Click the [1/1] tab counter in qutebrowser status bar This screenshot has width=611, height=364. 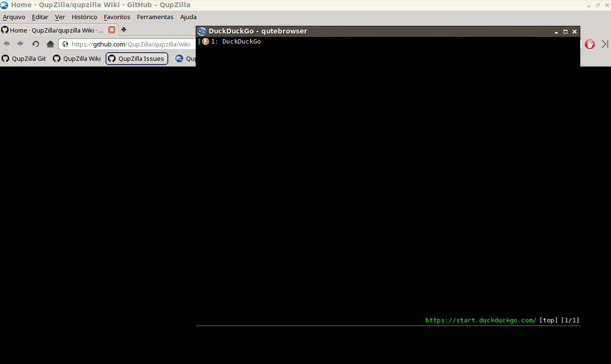pyautogui.click(x=570, y=320)
